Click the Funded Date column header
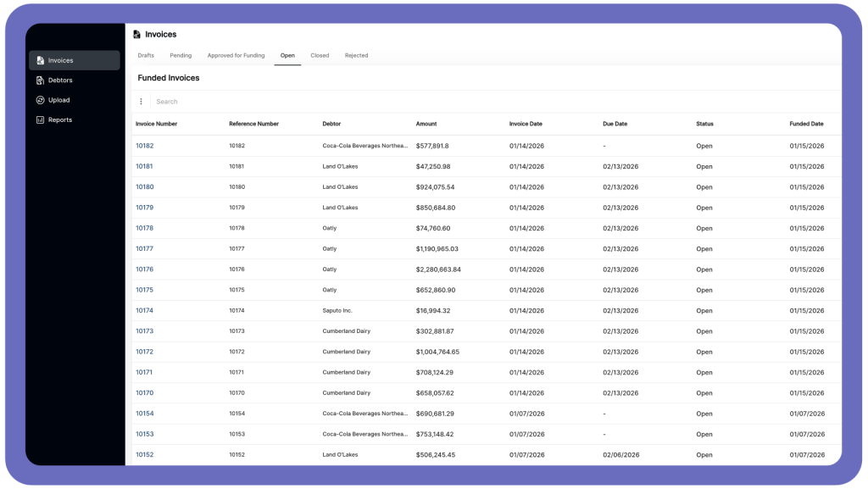This screenshot has width=868, height=489. 806,124
